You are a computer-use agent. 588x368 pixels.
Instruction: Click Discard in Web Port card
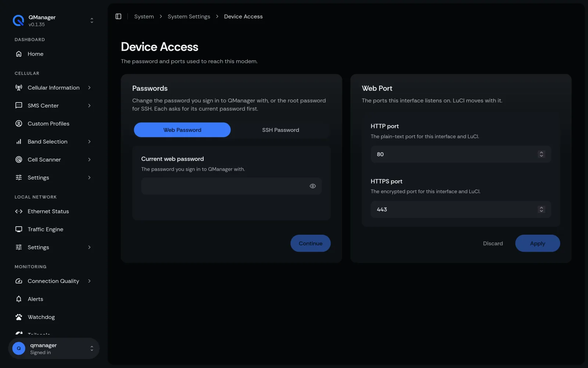coord(493,243)
